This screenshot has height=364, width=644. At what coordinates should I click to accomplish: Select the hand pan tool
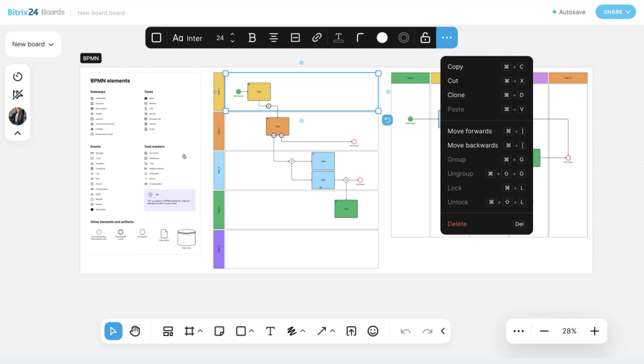click(x=135, y=331)
